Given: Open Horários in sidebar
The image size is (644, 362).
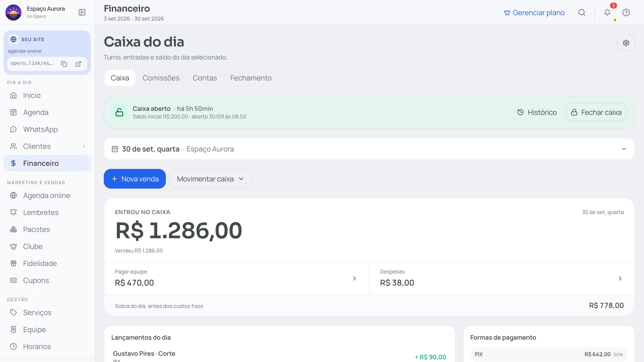Looking at the screenshot, I should 47,347.
